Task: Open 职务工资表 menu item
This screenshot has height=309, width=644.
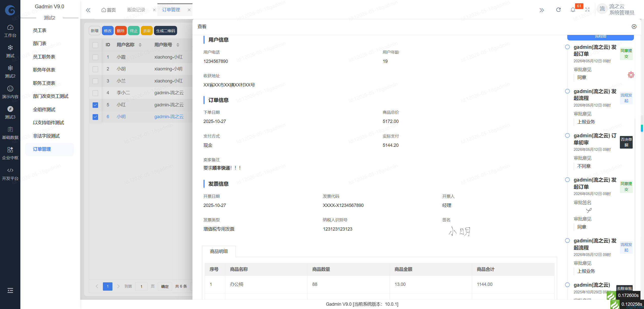Action: coord(44,83)
